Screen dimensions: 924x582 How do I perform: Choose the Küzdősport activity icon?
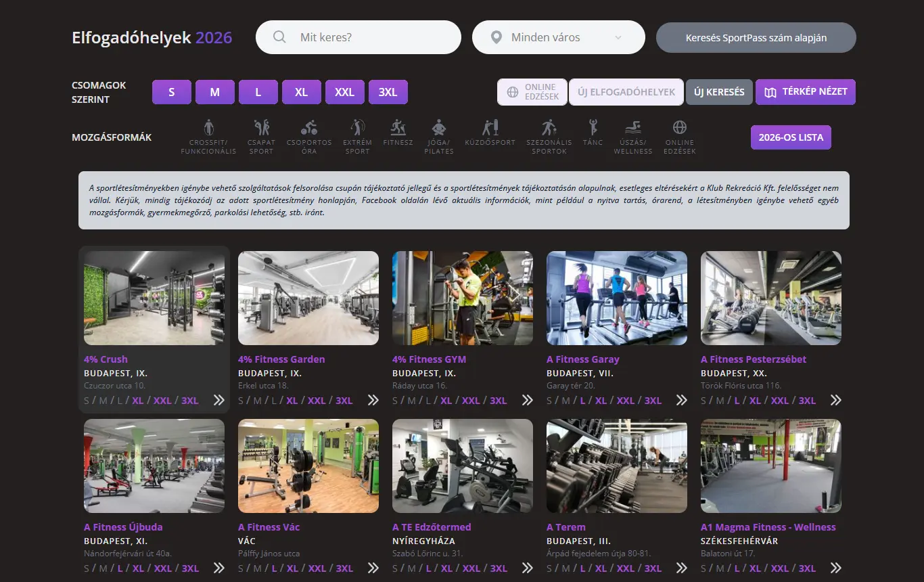tap(490, 127)
